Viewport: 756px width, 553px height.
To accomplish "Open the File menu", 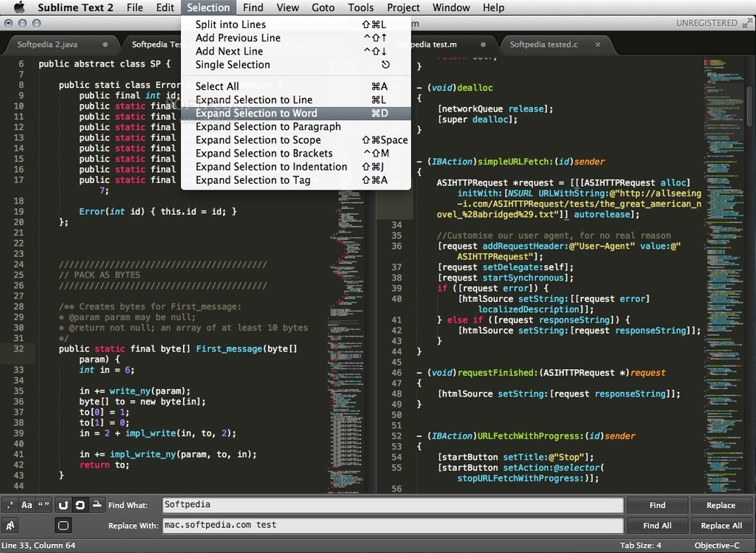I will click(134, 7).
